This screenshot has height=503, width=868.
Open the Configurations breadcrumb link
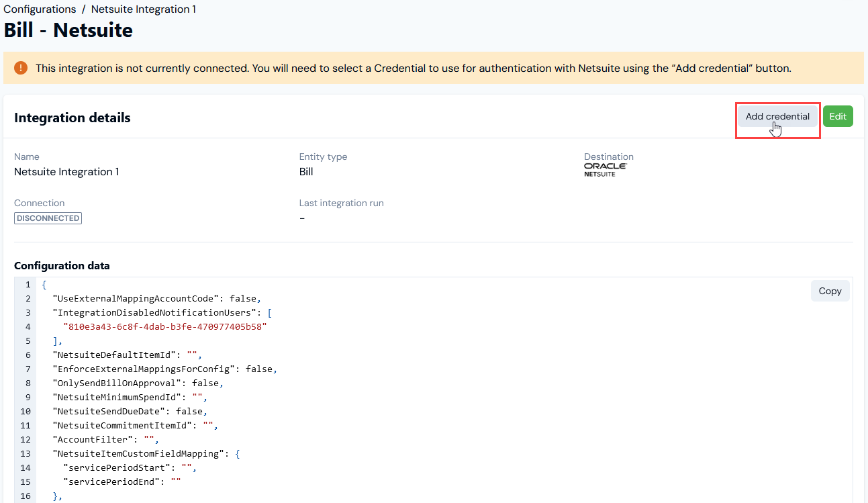[x=40, y=9]
